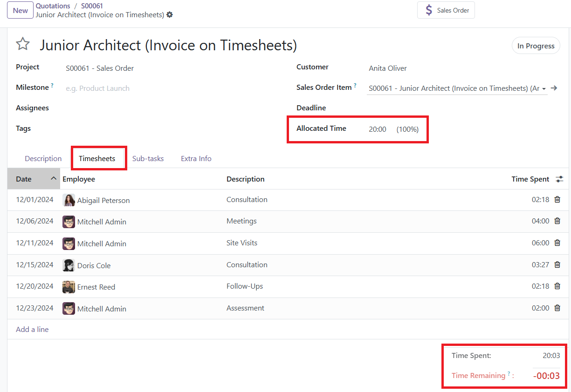
Task: Click Add a line in timesheets
Action: pyautogui.click(x=32, y=330)
